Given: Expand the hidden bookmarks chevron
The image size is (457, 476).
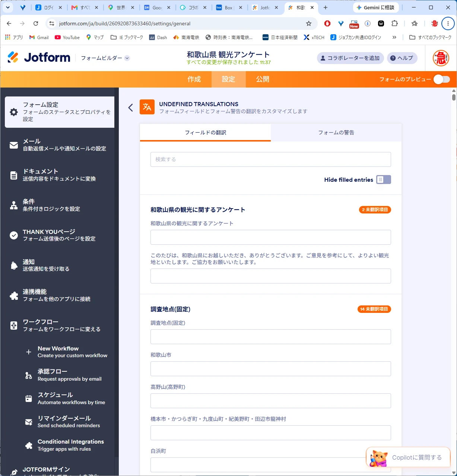Looking at the screenshot, I should [x=394, y=37].
